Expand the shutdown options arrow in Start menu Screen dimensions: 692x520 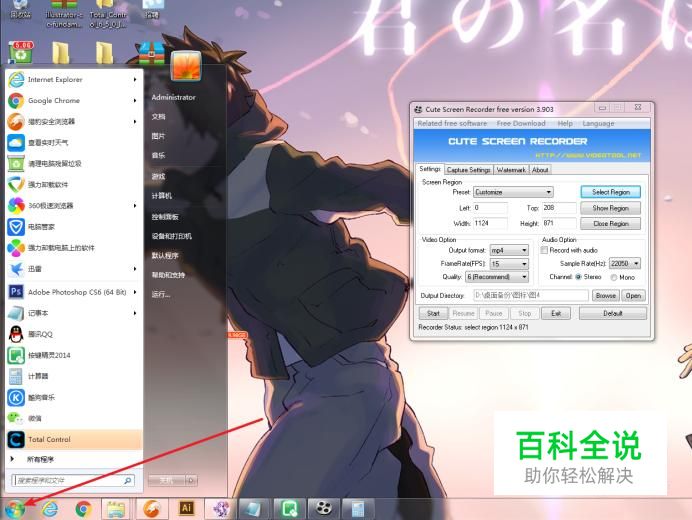[x=191, y=480]
